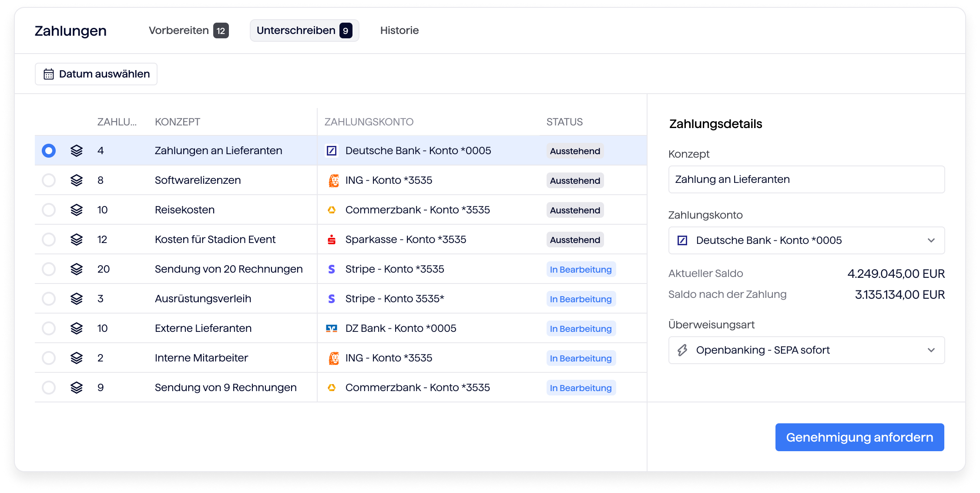The image size is (980, 493).
Task: Click the layers icon in Externe Lieferanten row
Action: (x=77, y=328)
